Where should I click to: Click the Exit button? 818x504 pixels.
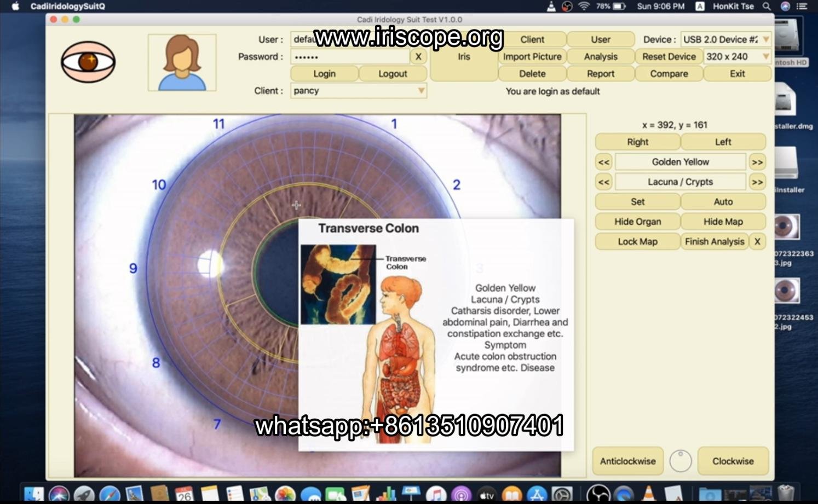point(738,73)
